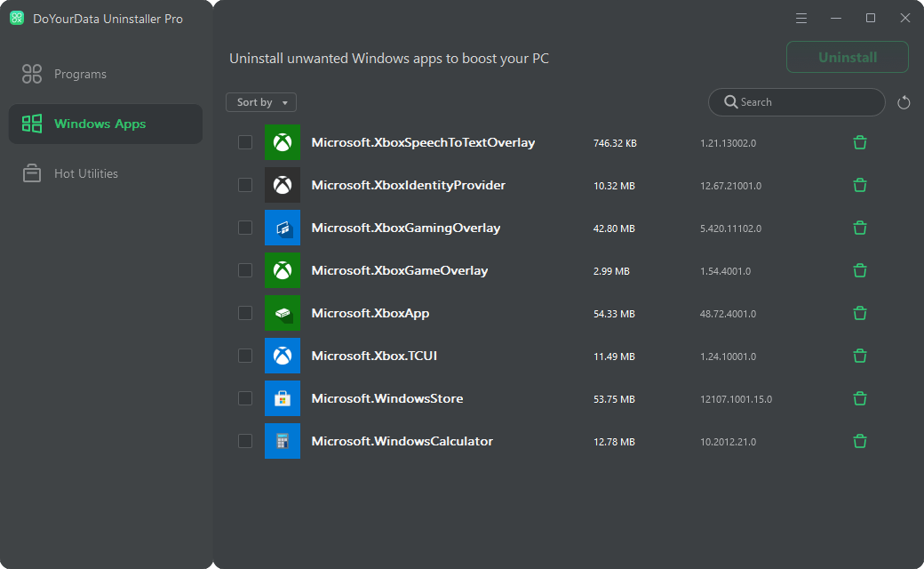
Task: Click the Xbox.TCUI app icon
Action: click(283, 356)
